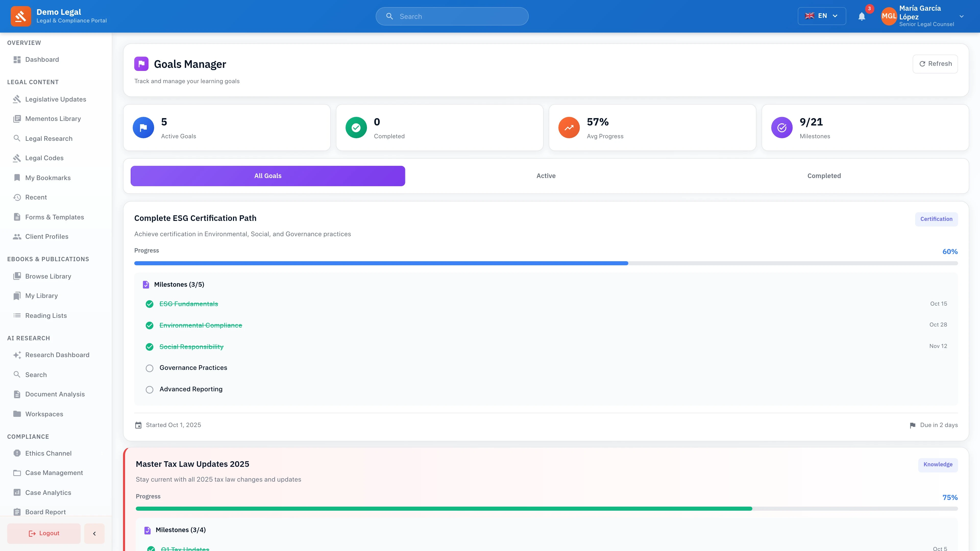
Task: Open Legal Research
Action: tap(49, 139)
